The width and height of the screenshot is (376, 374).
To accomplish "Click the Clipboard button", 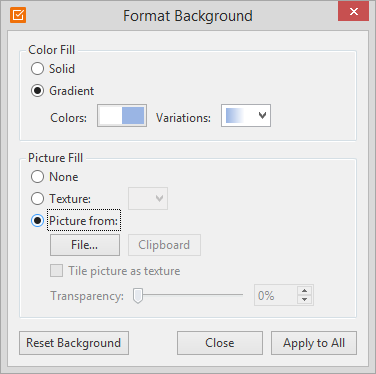I will click(164, 245).
